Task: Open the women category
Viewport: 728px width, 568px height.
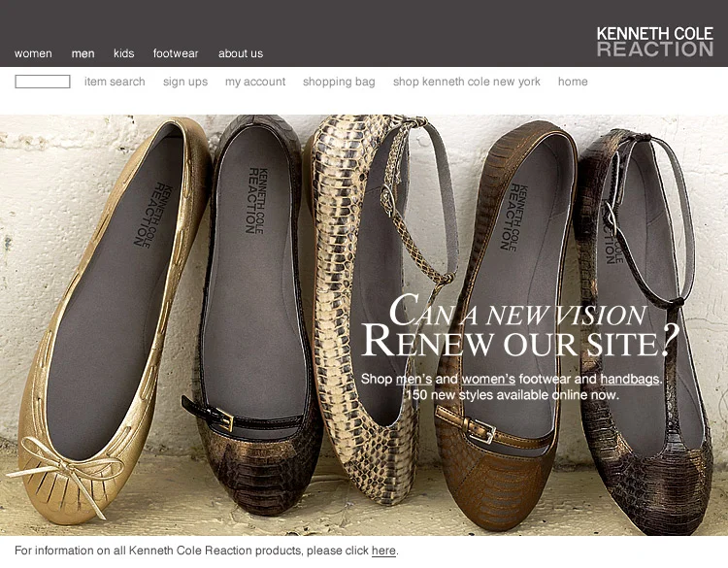Action: 33,53
